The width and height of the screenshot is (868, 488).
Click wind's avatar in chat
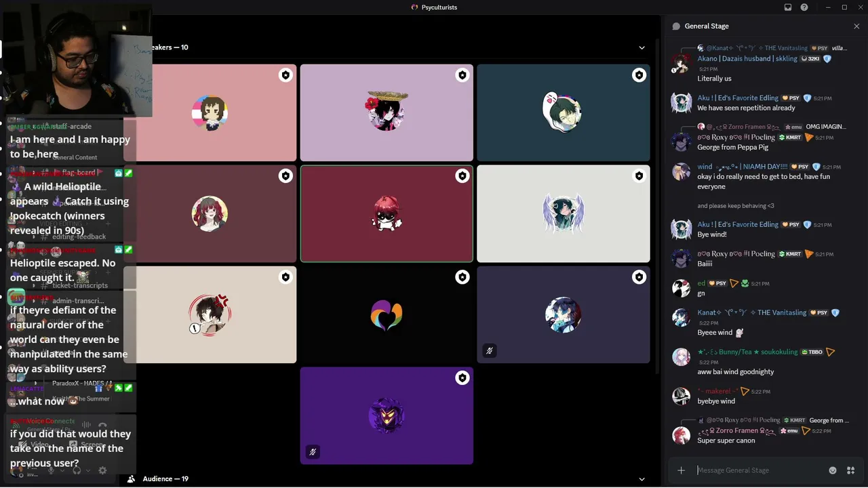(681, 171)
